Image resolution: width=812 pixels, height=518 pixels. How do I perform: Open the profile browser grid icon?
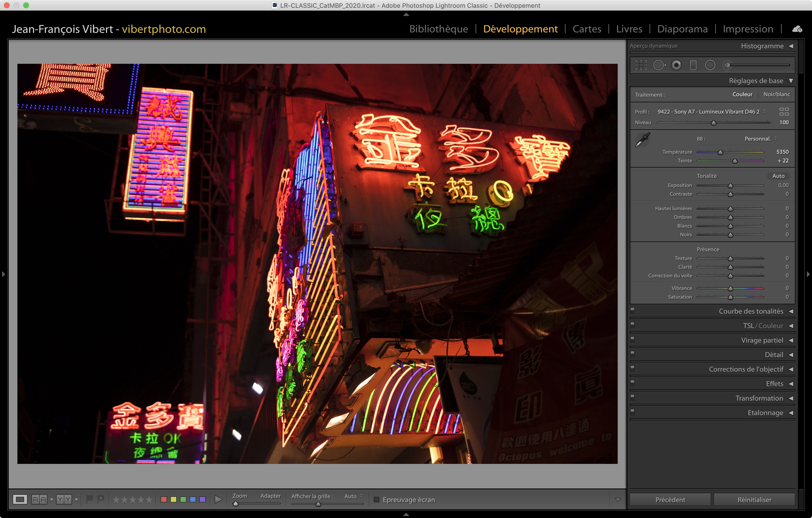(x=784, y=112)
